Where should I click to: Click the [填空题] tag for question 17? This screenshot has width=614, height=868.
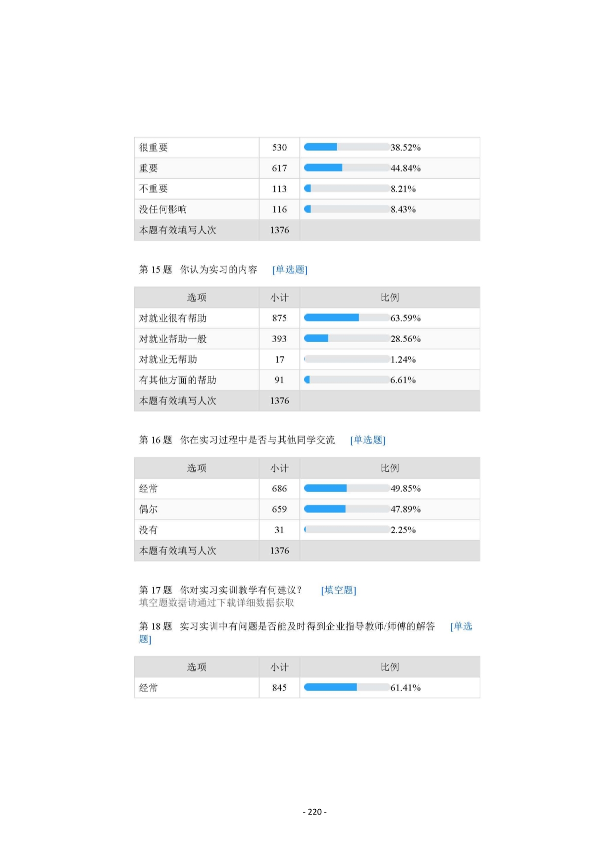338,590
